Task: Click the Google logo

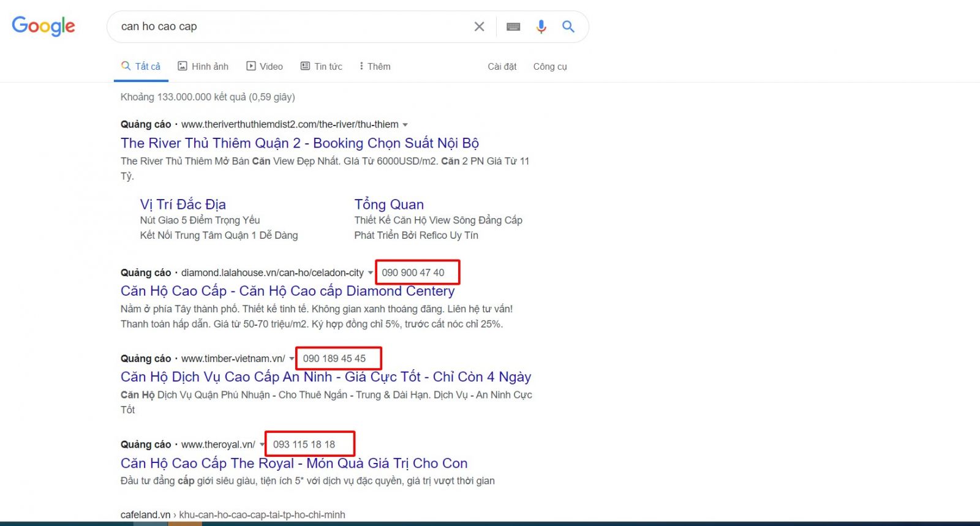Action: click(x=43, y=26)
